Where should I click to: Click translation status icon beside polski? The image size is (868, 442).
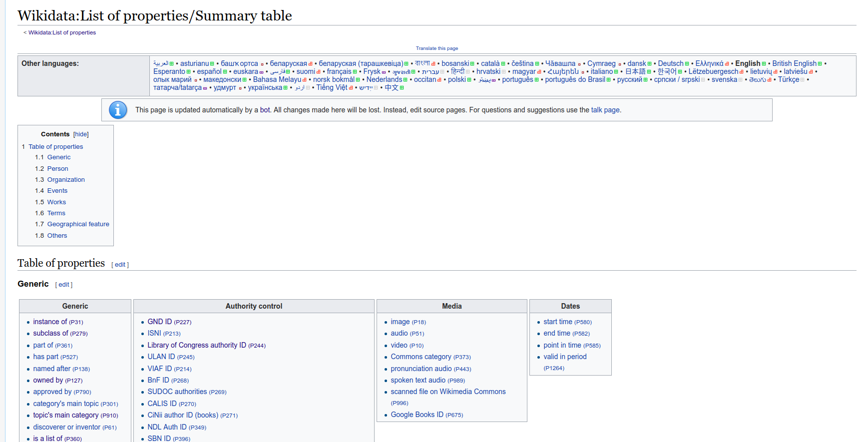(469, 80)
